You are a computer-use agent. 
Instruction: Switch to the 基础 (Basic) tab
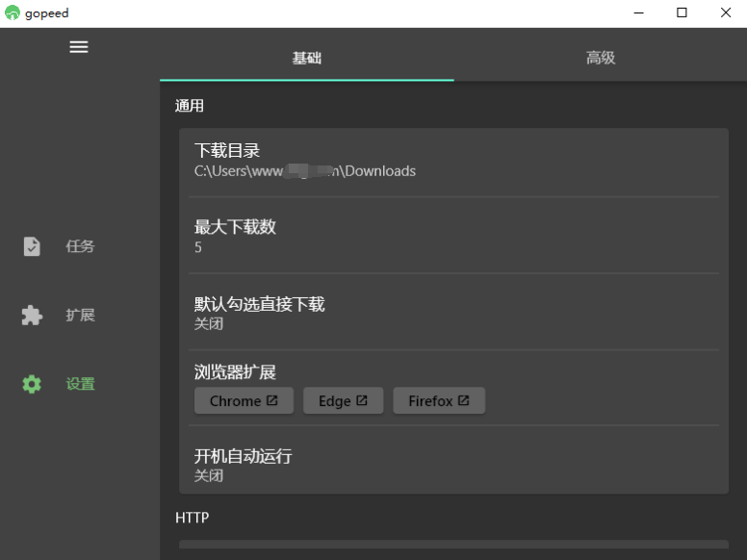pyautogui.click(x=306, y=58)
